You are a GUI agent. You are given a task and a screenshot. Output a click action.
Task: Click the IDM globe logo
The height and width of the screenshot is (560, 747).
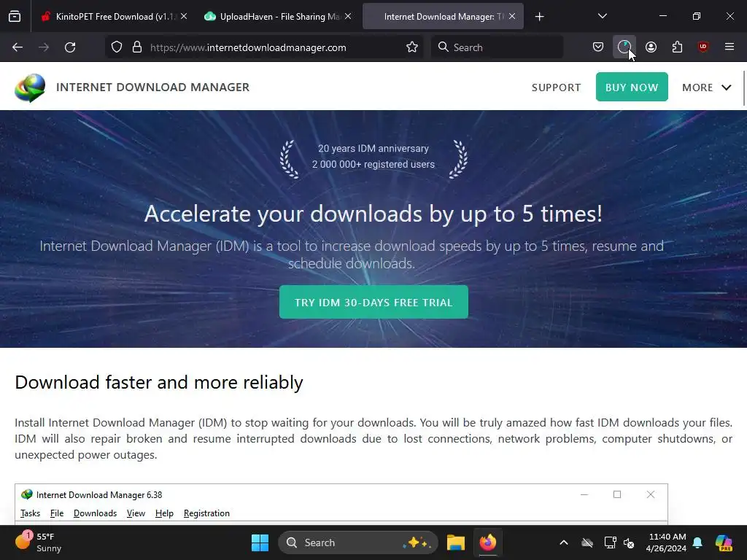tap(30, 87)
